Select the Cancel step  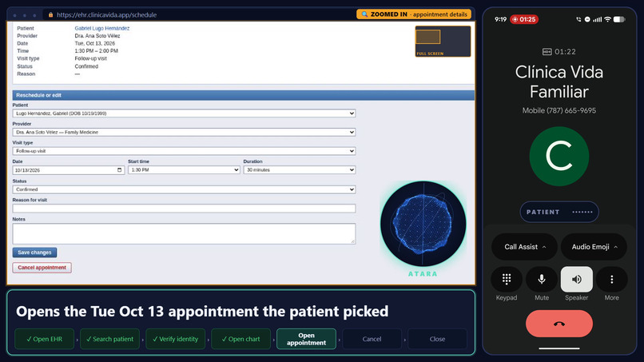coord(372,339)
